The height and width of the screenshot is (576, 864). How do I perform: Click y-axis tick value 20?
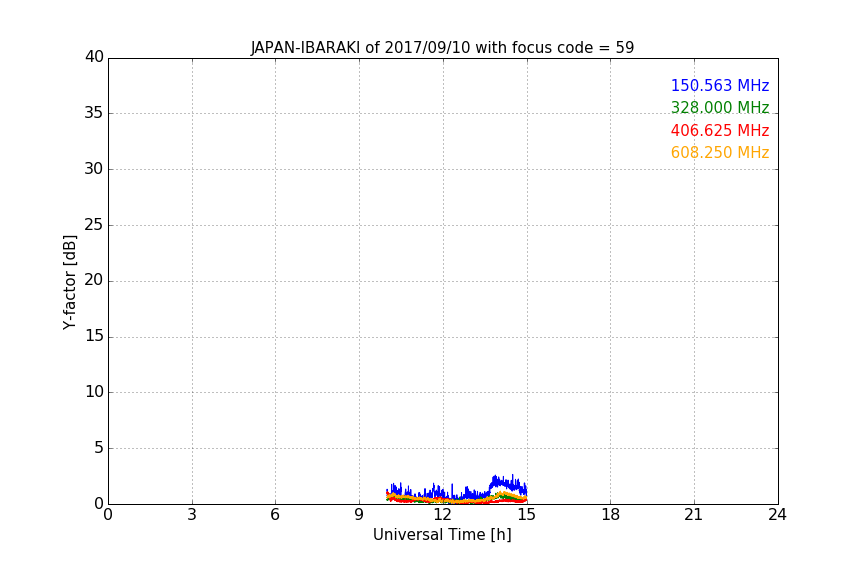coord(94,280)
